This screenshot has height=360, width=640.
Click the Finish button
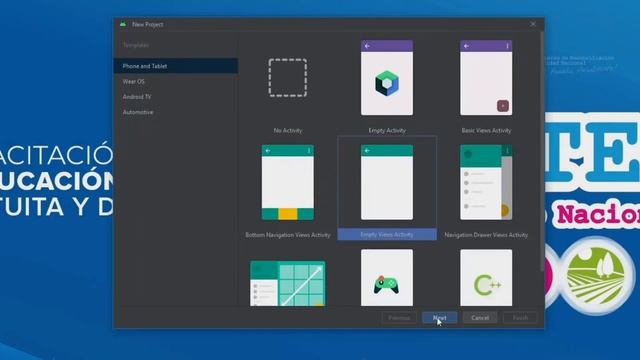click(520, 318)
